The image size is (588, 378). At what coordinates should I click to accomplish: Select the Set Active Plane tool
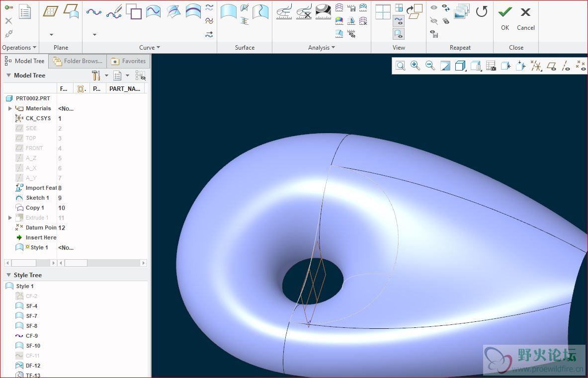tap(51, 11)
